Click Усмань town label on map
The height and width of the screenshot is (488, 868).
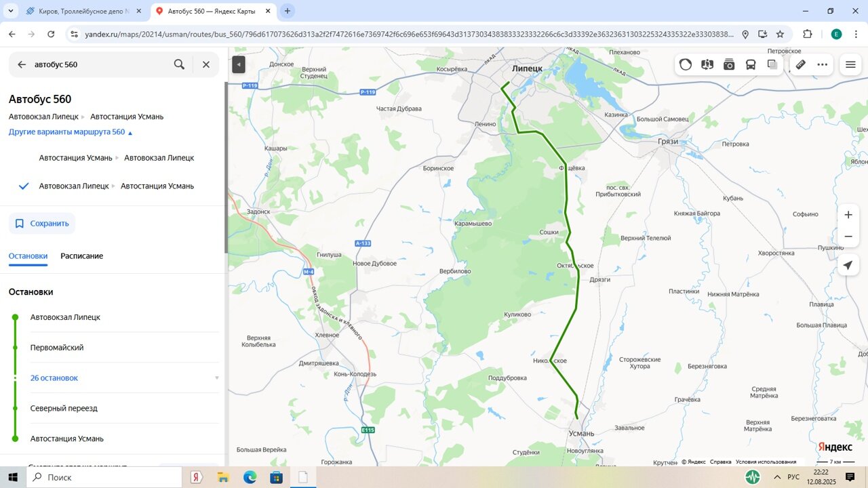click(582, 433)
